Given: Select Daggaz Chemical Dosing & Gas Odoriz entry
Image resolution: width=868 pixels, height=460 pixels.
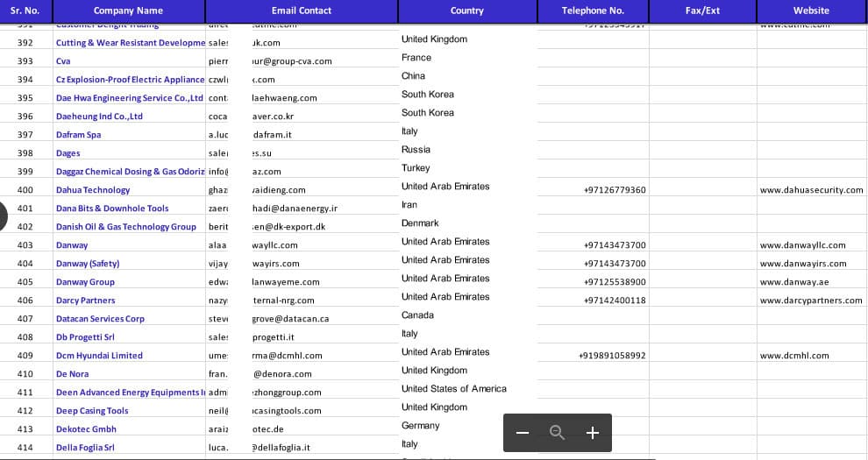Looking at the screenshot, I should coord(131,172).
